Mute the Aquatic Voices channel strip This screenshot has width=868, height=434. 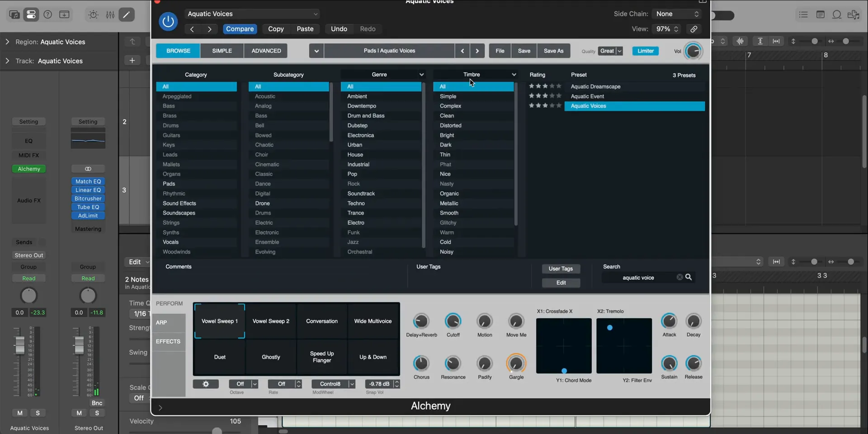click(20, 413)
